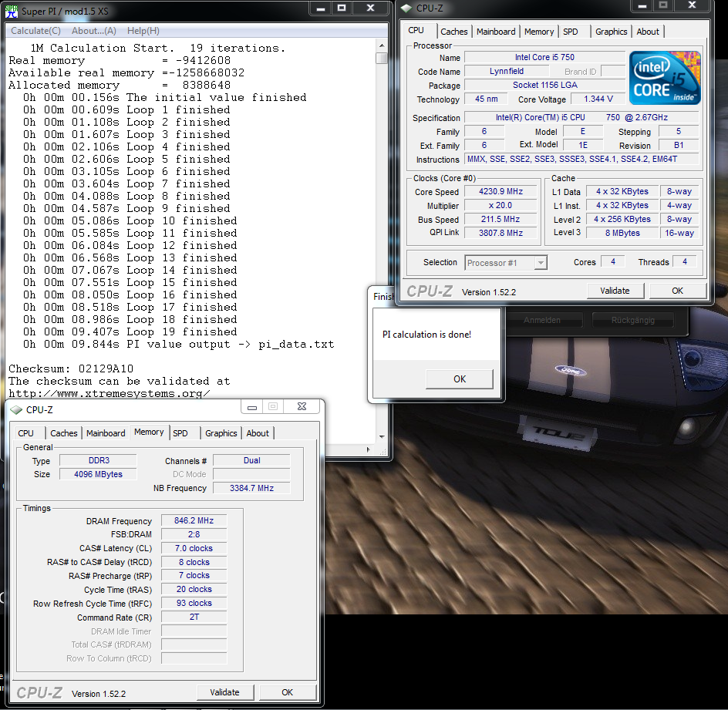The height and width of the screenshot is (710, 728).
Task: Open the Help(H) menu in Super PI
Action: [143, 31]
